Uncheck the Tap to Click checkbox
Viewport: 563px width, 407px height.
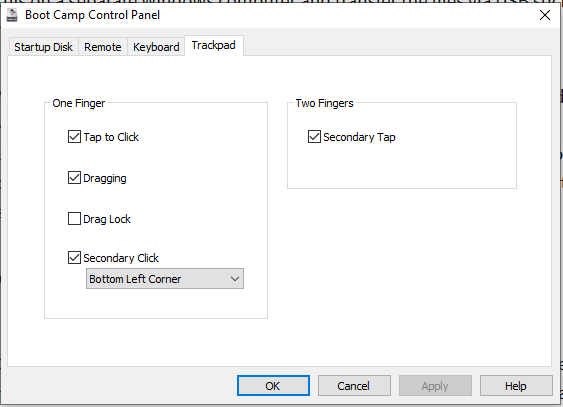(x=74, y=137)
